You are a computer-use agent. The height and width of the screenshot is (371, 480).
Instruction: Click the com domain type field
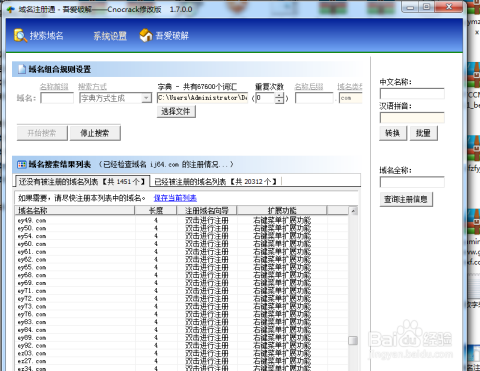coord(350,98)
